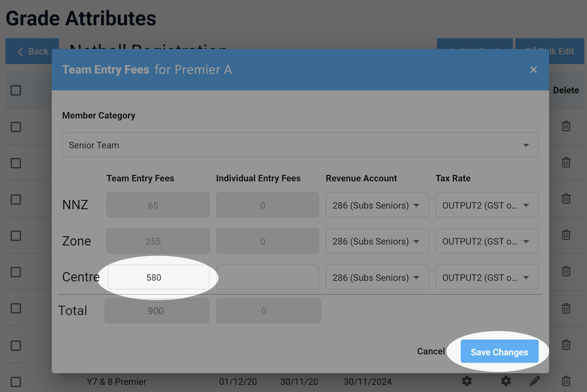The width and height of the screenshot is (587, 392).
Task: Toggle the header select-all checkbox
Action: coord(16,90)
